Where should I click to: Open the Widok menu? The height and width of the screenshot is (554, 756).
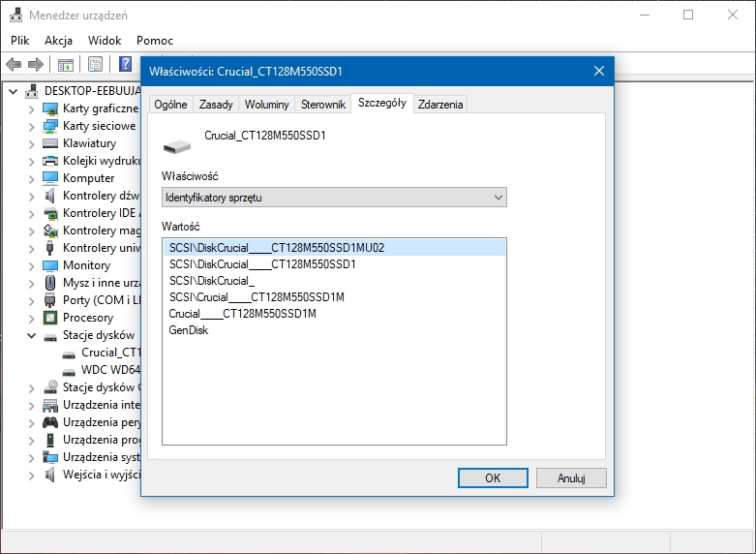(105, 41)
